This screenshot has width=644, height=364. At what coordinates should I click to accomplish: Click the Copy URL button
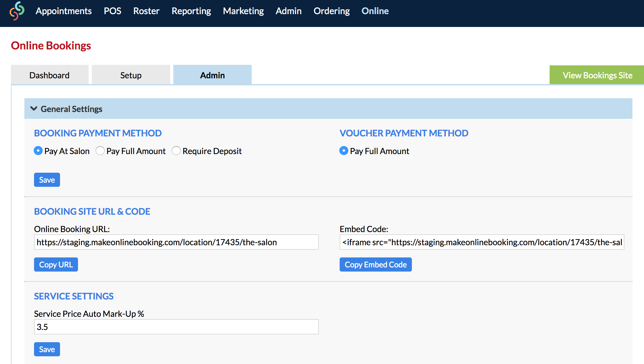(x=56, y=264)
